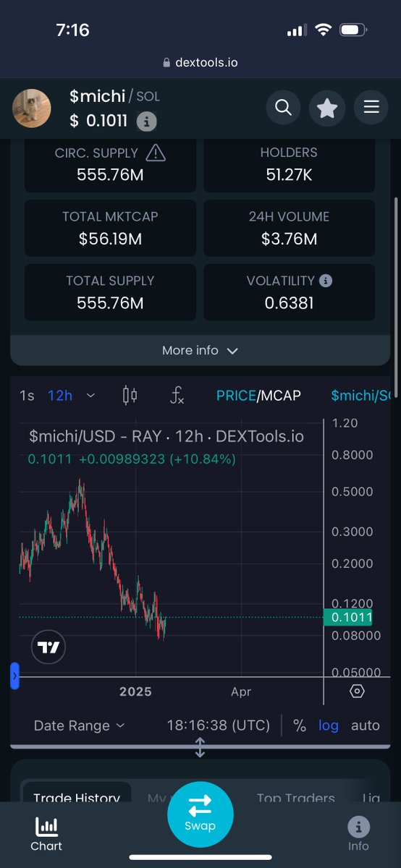401x868 pixels.
Task: Select the TOTAL SUPPLY 555.76M card
Action: click(110, 292)
